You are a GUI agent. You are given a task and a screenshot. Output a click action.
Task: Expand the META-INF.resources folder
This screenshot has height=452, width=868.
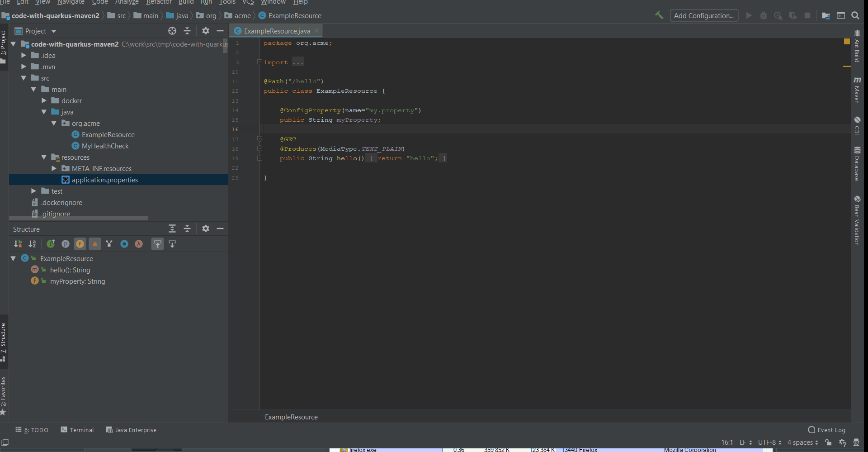pyautogui.click(x=54, y=168)
